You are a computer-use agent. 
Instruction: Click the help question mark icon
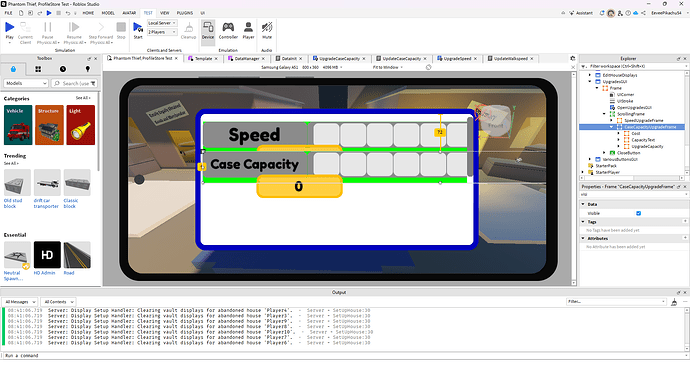(x=628, y=13)
